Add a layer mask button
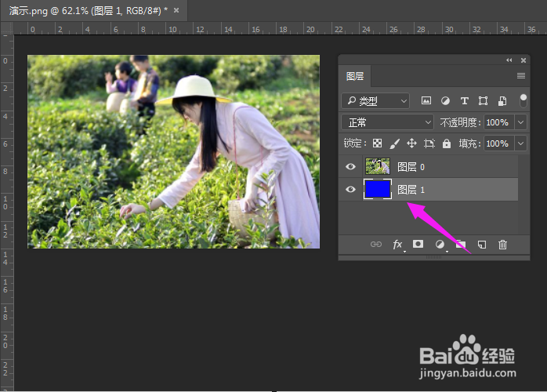The width and height of the screenshot is (547, 392). pos(418,244)
